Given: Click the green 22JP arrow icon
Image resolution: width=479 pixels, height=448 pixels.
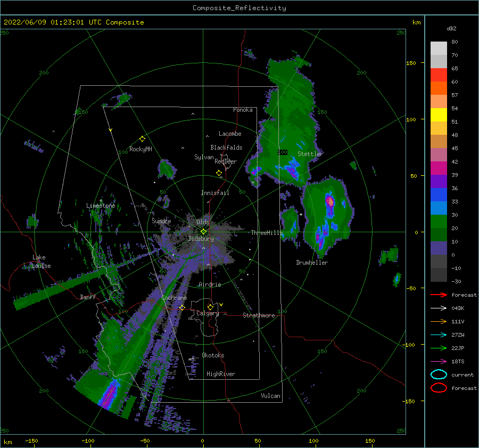Looking at the screenshot, I should click(x=439, y=348).
